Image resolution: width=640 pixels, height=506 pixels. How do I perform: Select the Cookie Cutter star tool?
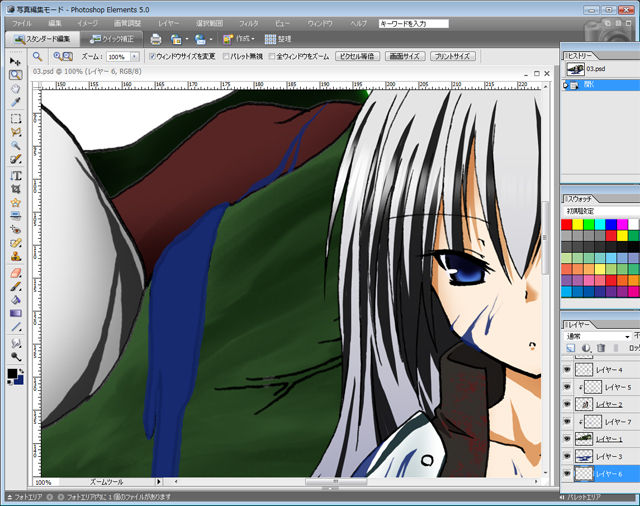point(16,202)
